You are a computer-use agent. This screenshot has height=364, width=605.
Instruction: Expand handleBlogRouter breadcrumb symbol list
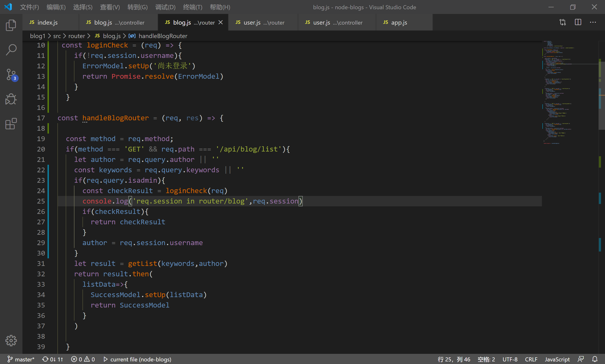[x=163, y=36]
